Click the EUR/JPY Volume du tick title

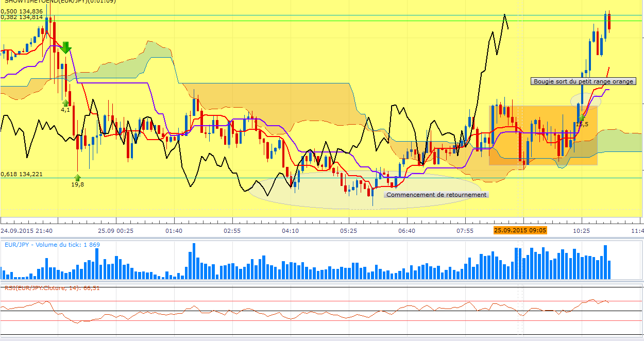click(x=52, y=245)
